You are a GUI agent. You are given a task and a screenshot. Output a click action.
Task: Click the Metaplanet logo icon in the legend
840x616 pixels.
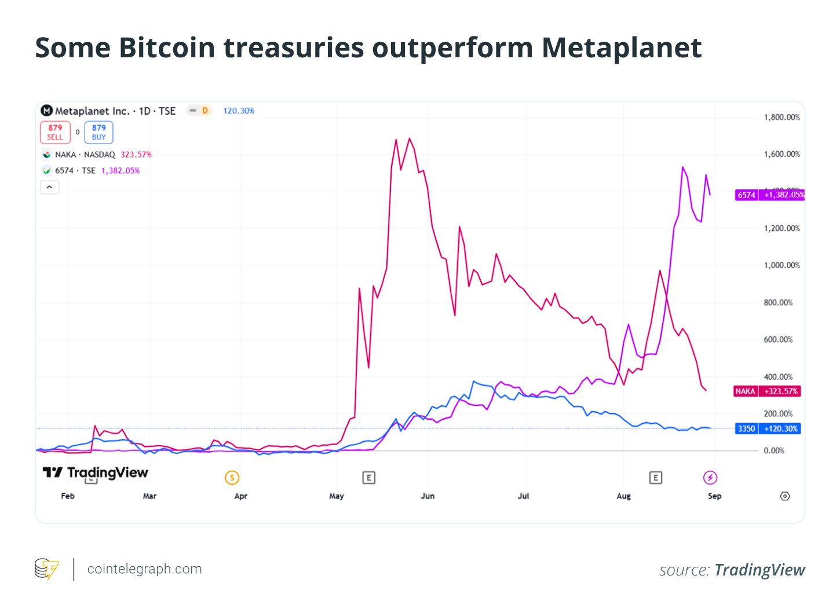pyautogui.click(x=46, y=111)
